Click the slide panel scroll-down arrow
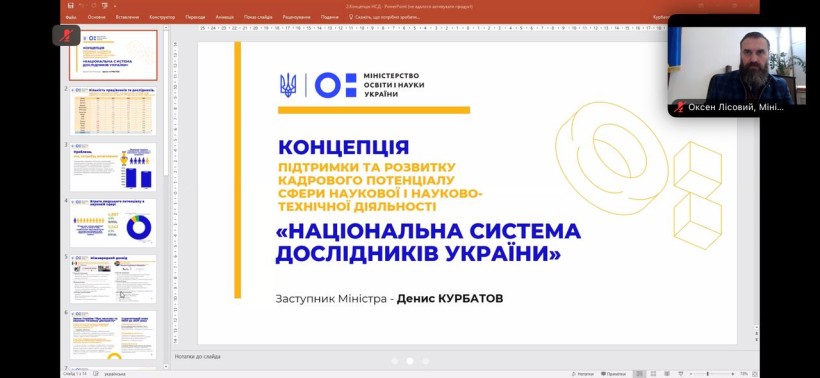Screen dimensions: 820x378 click(x=166, y=365)
